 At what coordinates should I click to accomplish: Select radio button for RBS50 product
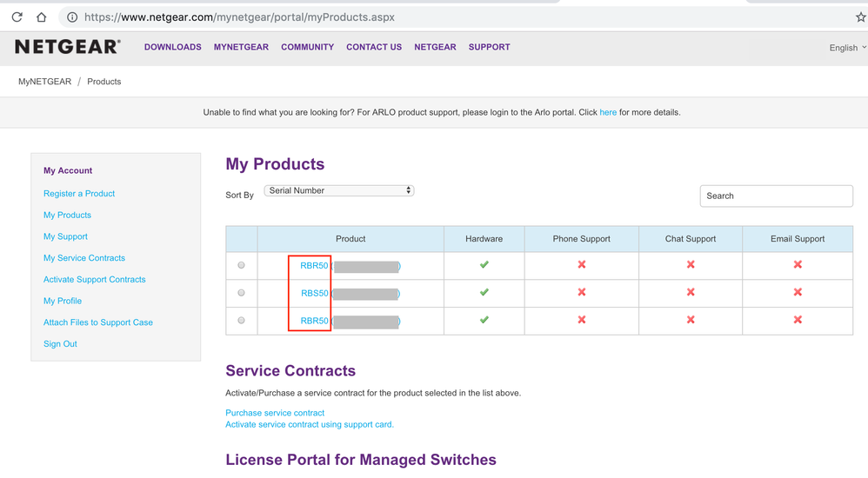[x=241, y=293]
